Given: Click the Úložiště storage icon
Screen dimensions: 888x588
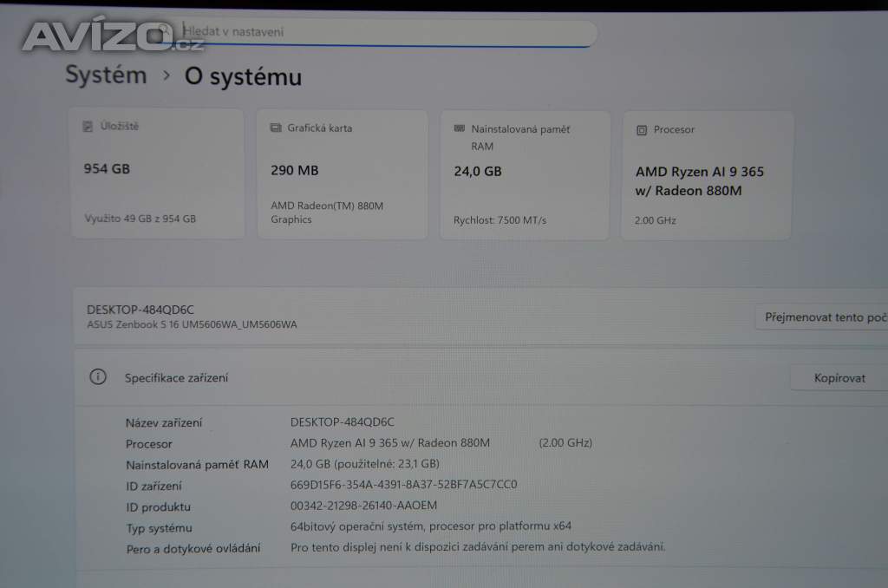Looking at the screenshot, I should (x=88, y=127).
